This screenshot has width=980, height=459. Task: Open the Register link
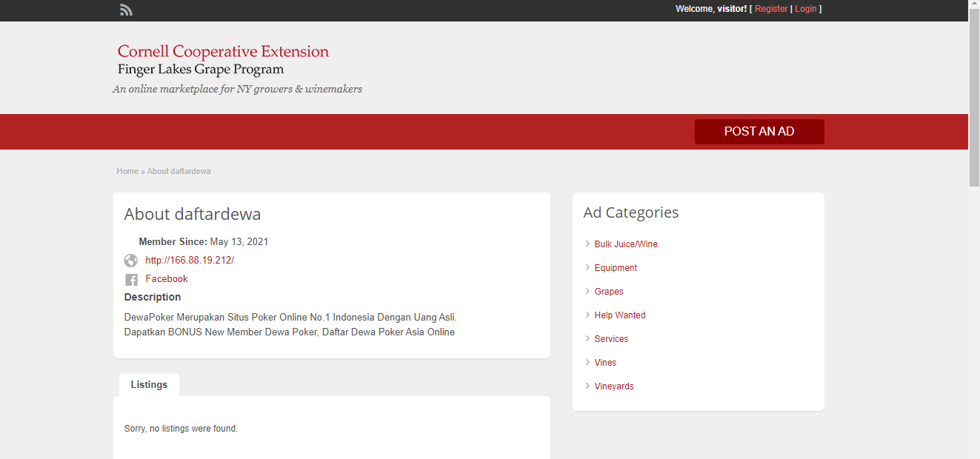point(771,9)
